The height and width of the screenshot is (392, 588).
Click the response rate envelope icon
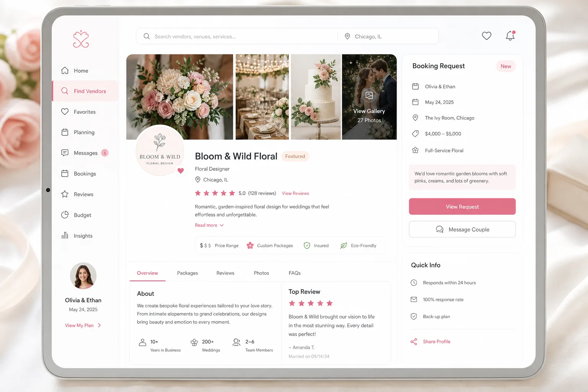pyautogui.click(x=414, y=299)
